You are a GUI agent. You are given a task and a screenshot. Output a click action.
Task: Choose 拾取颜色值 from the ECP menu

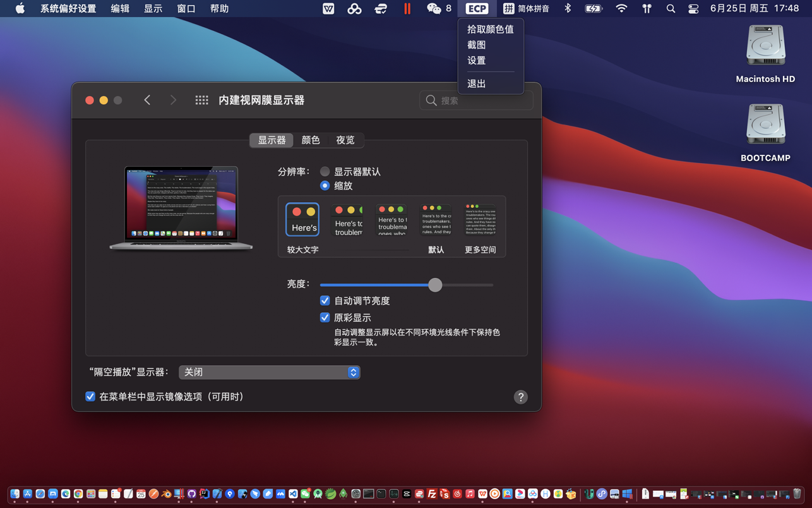491,29
